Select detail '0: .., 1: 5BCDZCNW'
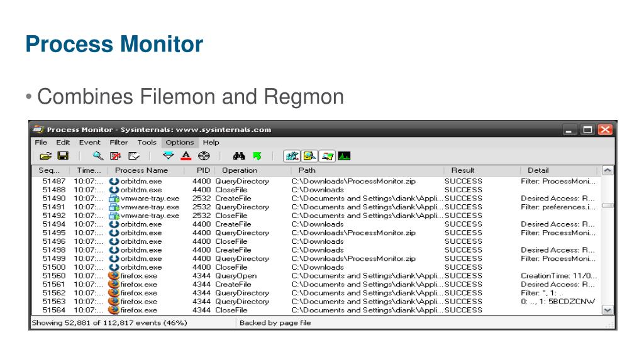This screenshot has height=362, width=644. point(558,301)
